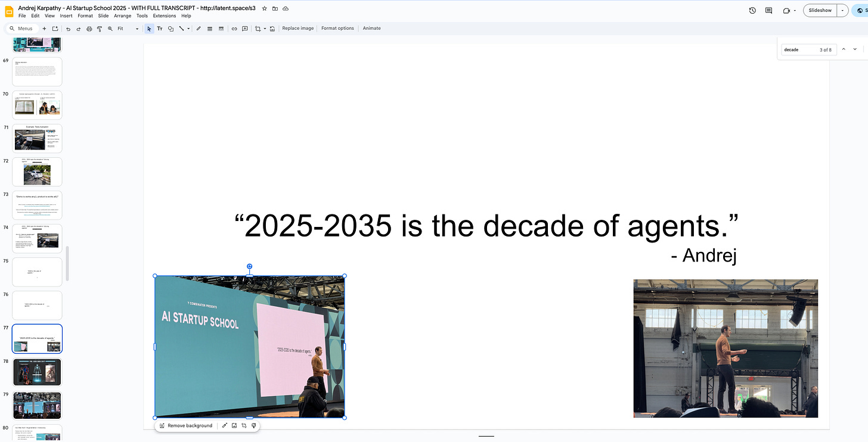Open the comments panel icon
This screenshot has height=442, width=868.
(769, 11)
